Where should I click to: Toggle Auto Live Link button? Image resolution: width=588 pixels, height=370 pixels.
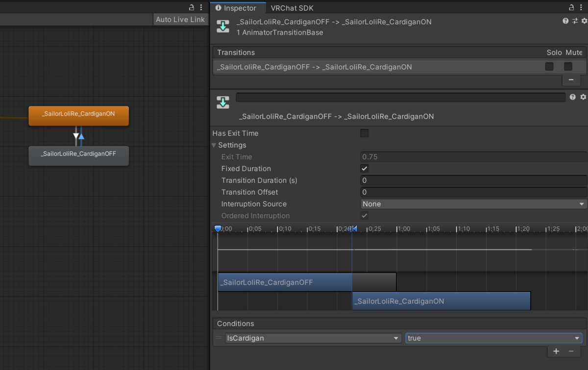tap(180, 20)
